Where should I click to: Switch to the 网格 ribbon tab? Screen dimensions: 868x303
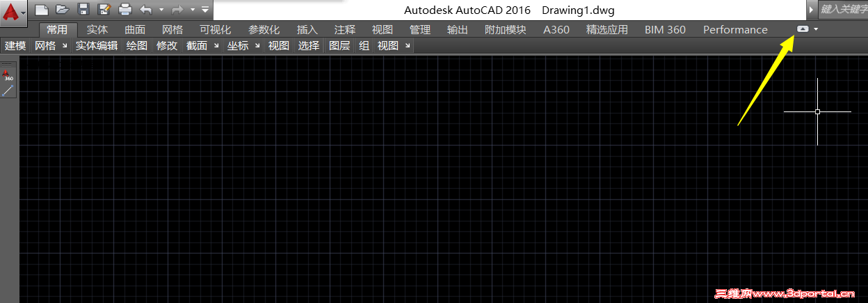[x=172, y=29]
